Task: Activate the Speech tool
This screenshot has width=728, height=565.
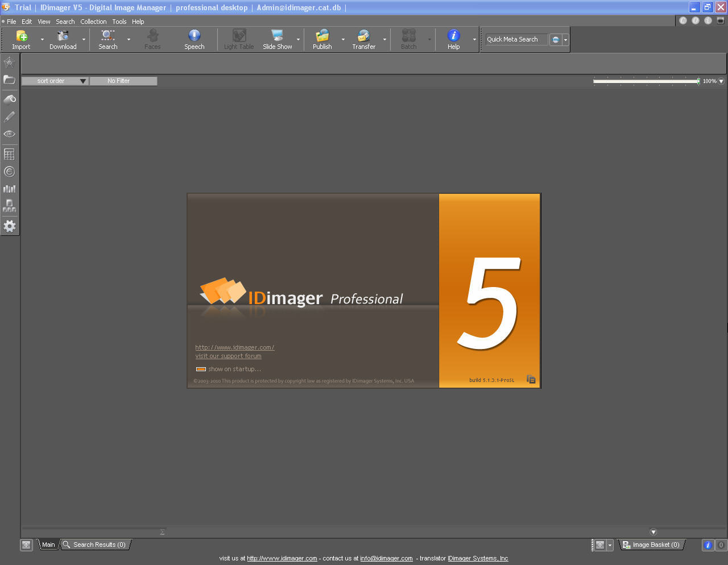Action: pos(195,39)
